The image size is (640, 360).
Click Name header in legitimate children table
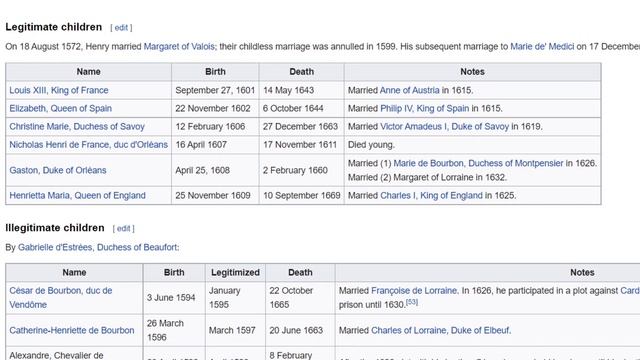(89, 72)
